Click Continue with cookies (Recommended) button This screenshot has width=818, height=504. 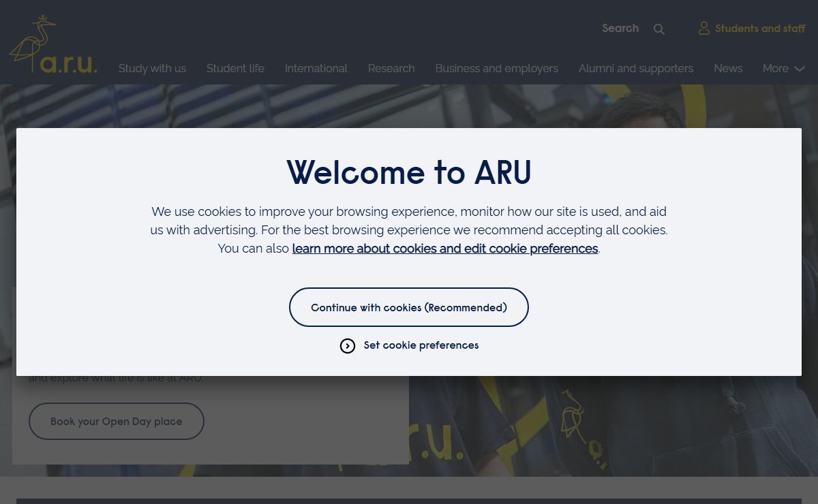409,307
